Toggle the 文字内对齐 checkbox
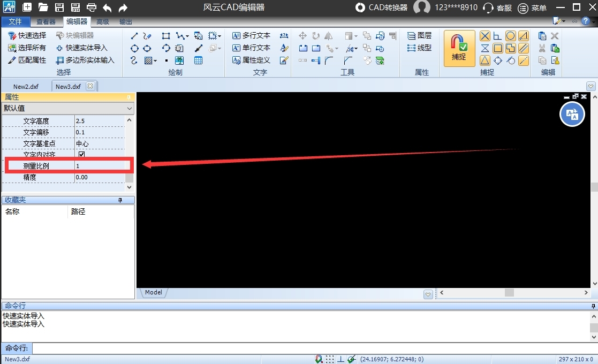 (x=81, y=154)
